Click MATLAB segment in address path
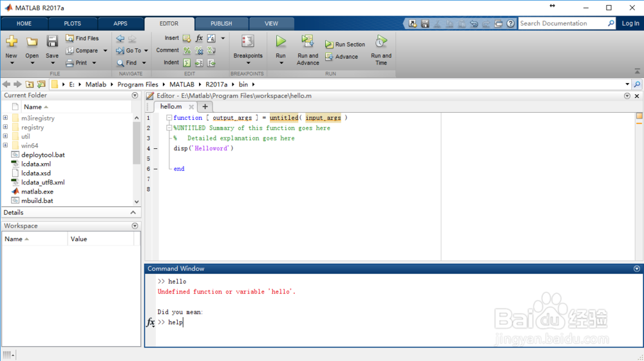This screenshot has width=644, height=361. click(x=182, y=84)
